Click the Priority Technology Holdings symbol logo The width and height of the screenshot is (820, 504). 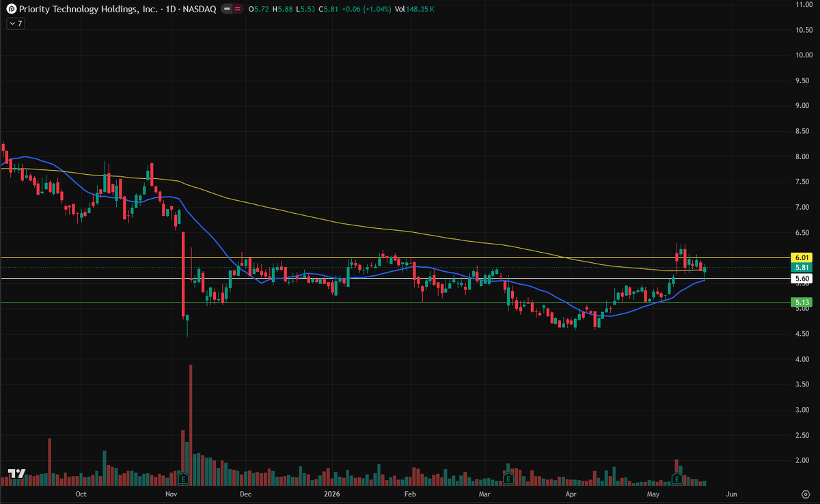pos(12,9)
